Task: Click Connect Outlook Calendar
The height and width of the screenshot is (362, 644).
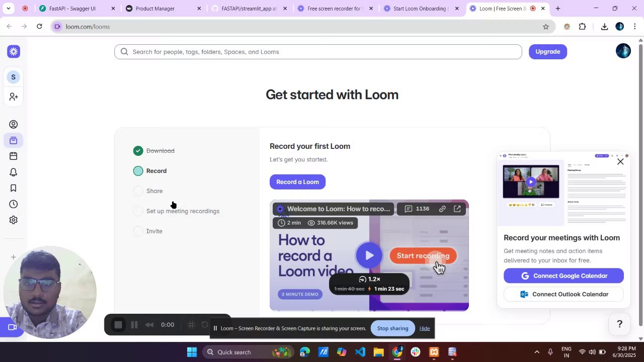Action: coord(563,294)
